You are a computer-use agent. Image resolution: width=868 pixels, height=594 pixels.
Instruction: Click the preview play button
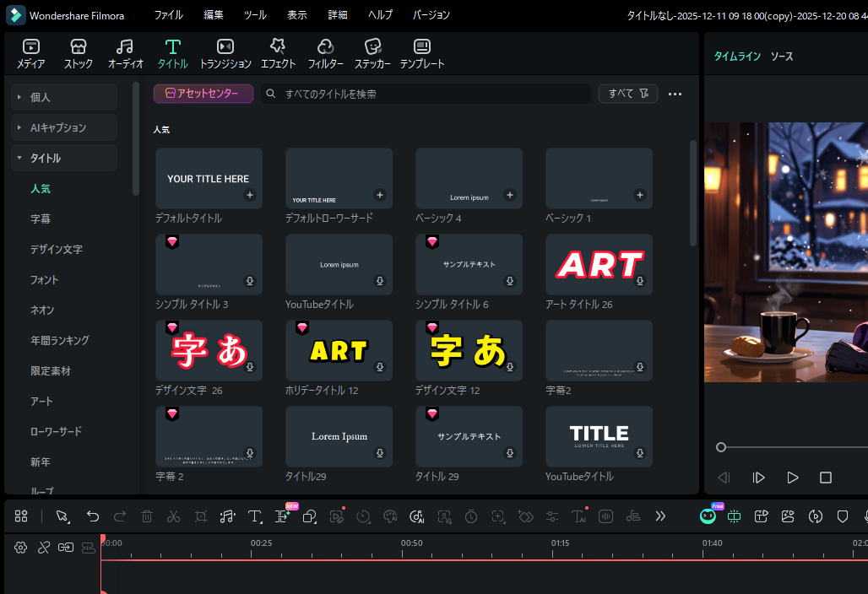coord(793,478)
